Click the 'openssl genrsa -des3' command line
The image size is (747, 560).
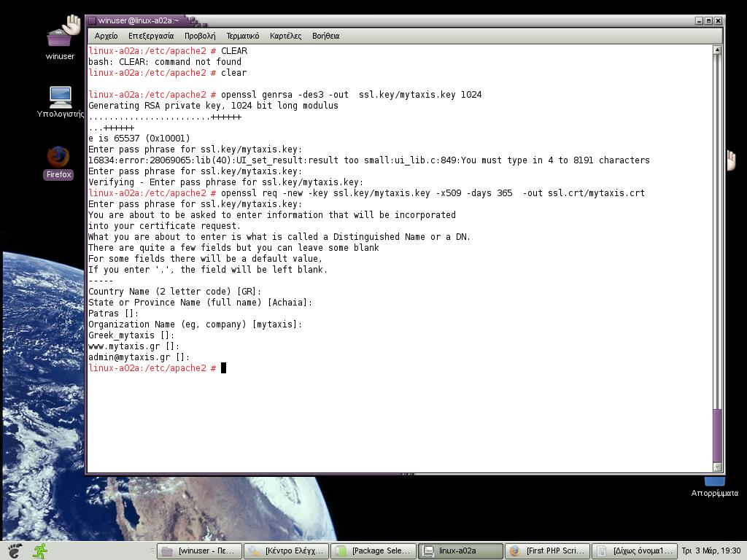[285, 95]
